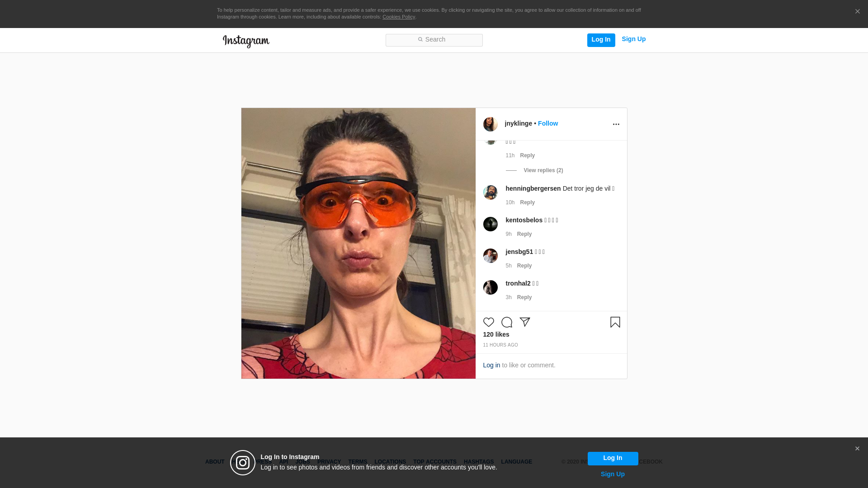Click Log in to like or comment
The image size is (868, 488).
491,365
